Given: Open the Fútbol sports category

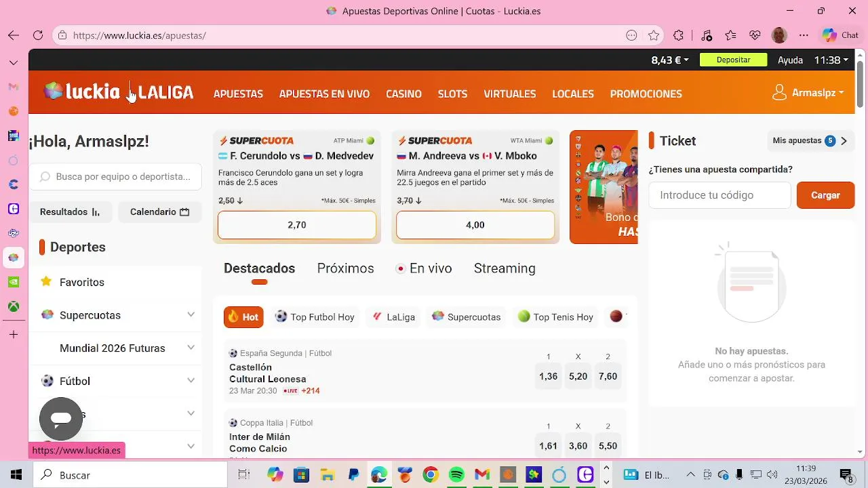Looking at the screenshot, I should pyautogui.click(x=75, y=381).
